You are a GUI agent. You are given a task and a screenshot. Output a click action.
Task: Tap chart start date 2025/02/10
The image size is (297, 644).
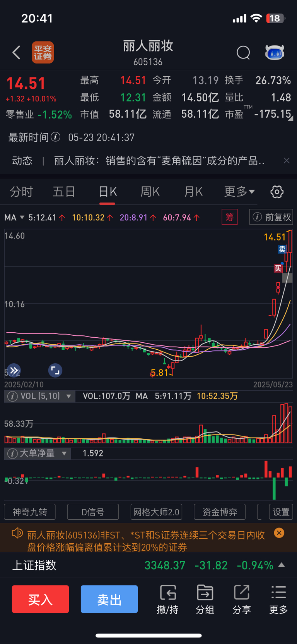24,385
